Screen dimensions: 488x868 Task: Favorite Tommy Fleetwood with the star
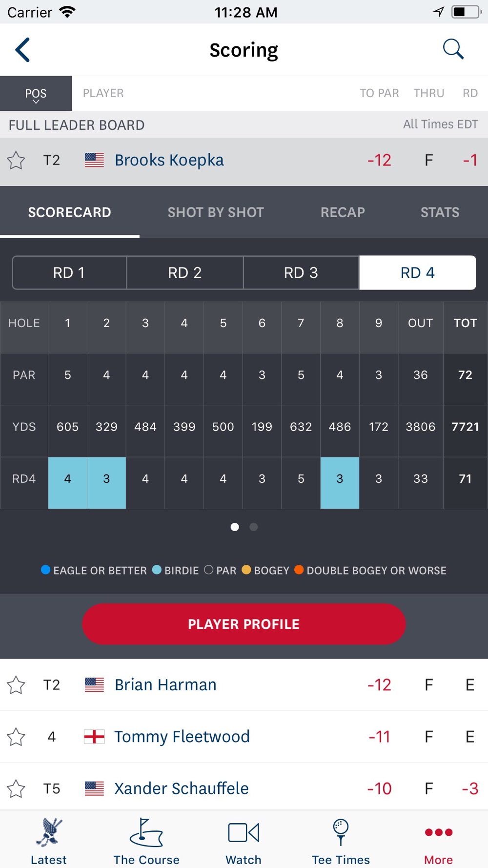tap(16, 737)
